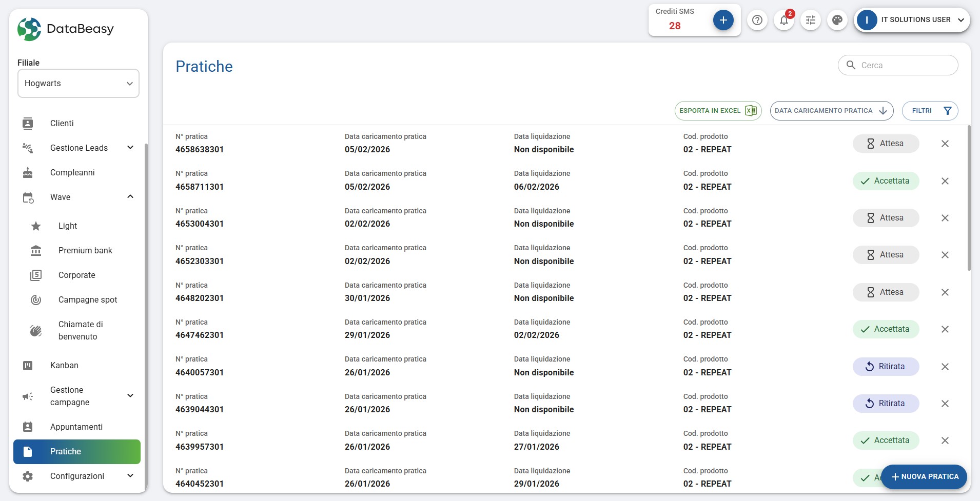Open the Premium bank section
The image size is (980, 501).
coord(85,250)
